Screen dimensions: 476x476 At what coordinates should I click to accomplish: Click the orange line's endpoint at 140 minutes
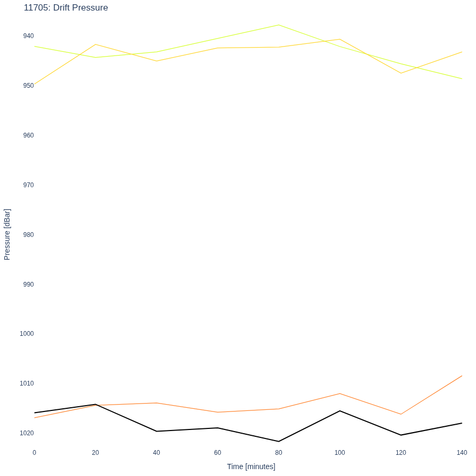462,376
